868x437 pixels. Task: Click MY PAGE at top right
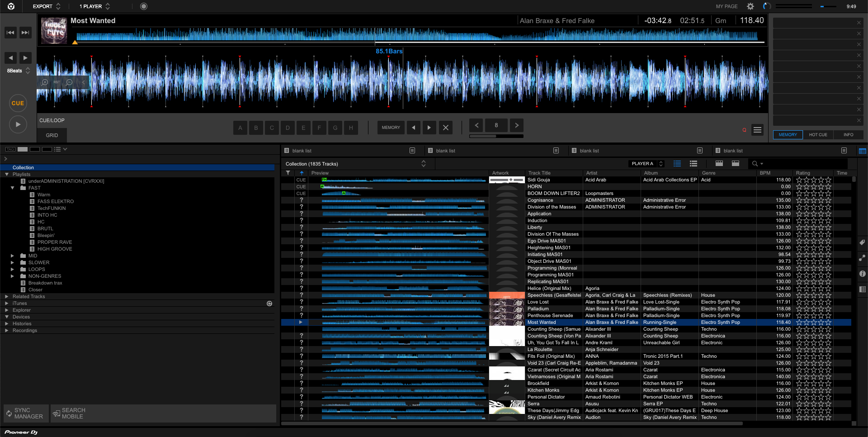pyautogui.click(x=726, y=6)
